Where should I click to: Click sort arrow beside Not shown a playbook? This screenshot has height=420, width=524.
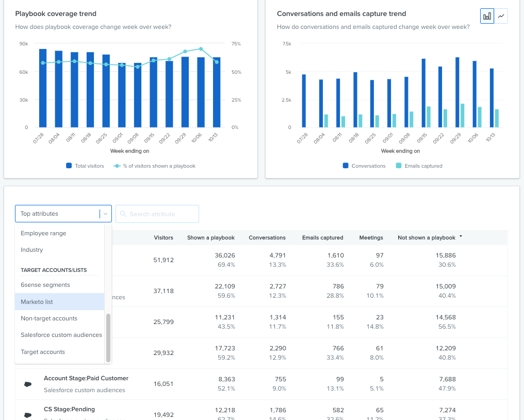(x=461, y=236)
